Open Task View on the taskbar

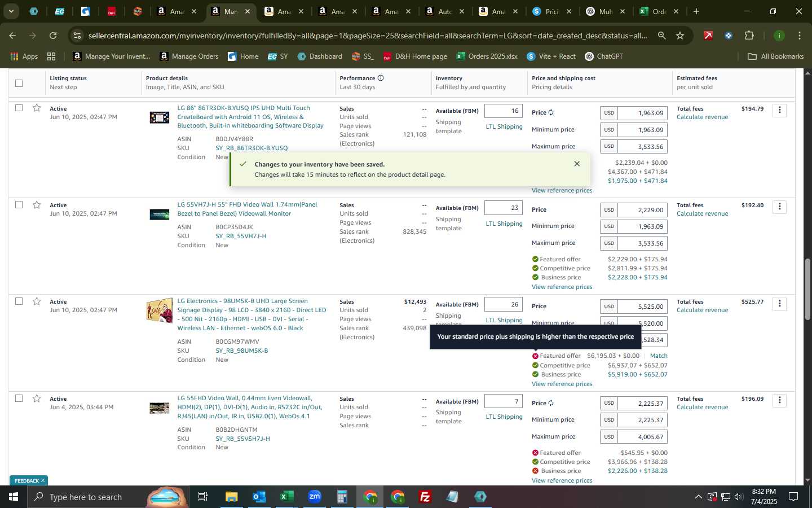(202, 497)
